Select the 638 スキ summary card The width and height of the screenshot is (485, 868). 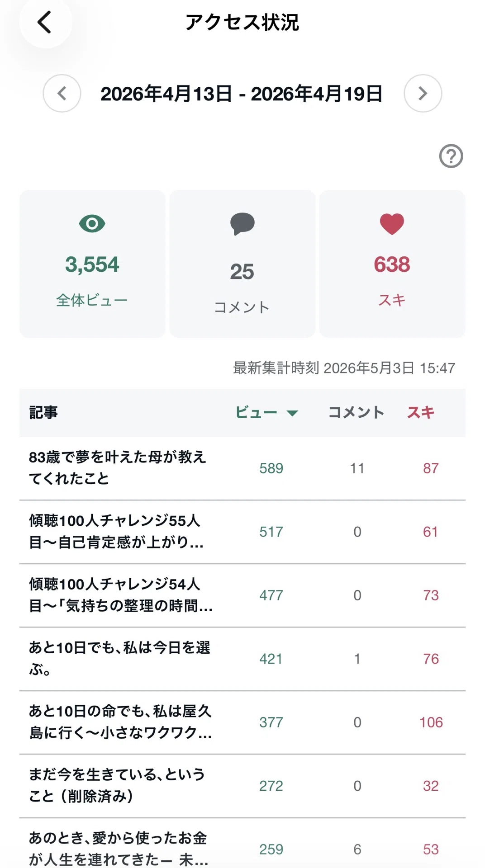point(392,264)
